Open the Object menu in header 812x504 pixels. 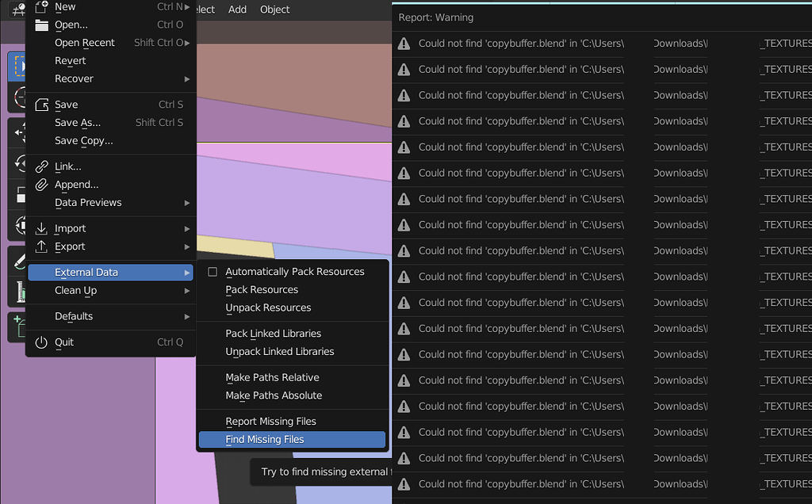[x=274, y=10]
